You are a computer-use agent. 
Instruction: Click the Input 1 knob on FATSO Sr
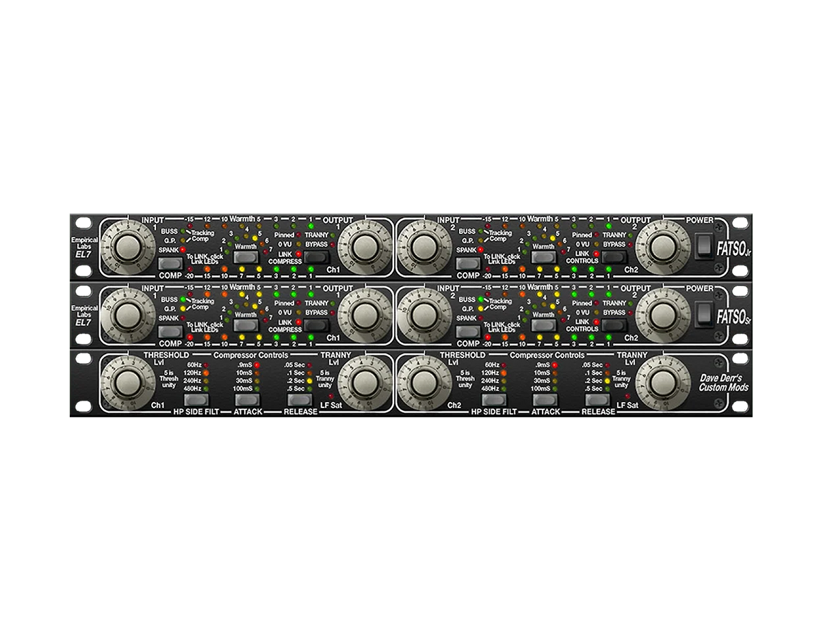click(x=127, y=315)
